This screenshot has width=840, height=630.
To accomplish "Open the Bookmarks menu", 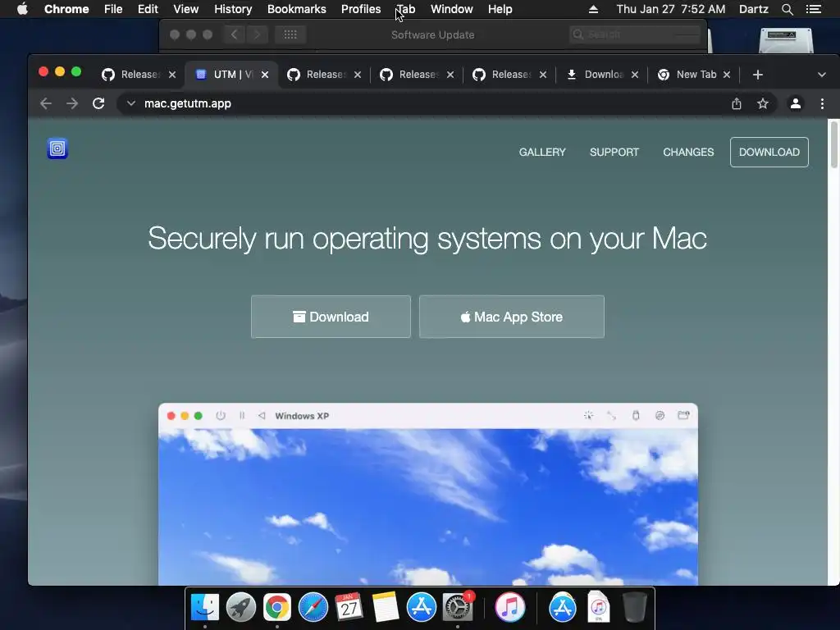I will click(297, 9).
